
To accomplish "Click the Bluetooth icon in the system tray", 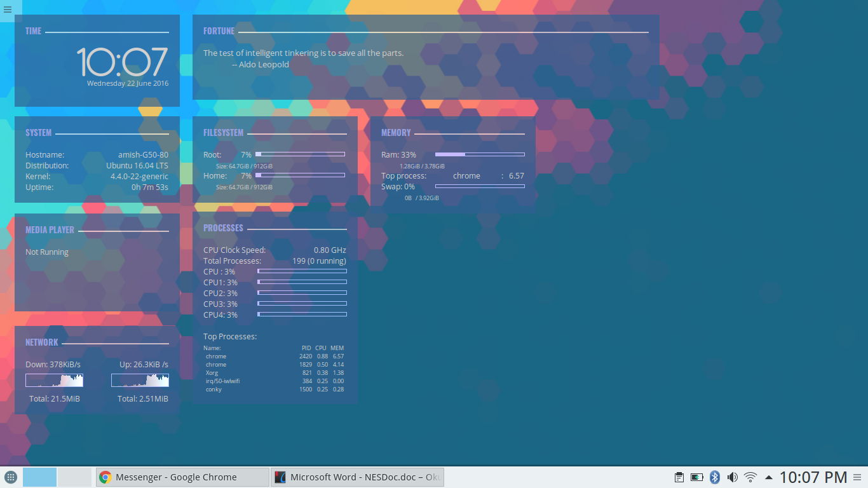I will (714, 477).
